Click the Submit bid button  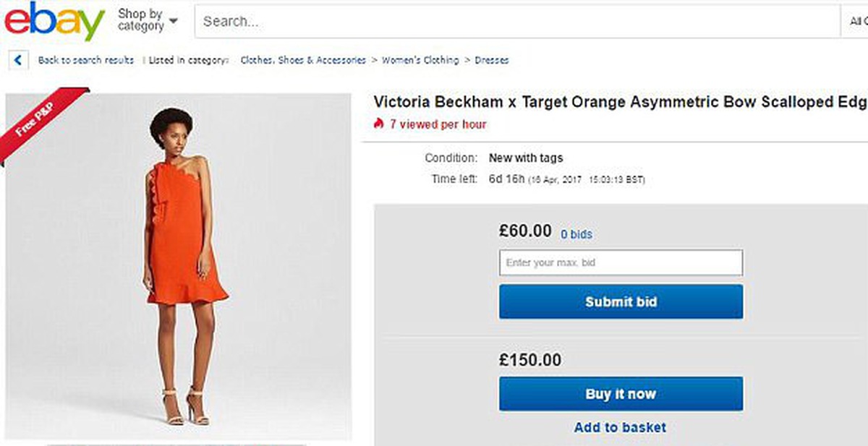(621, 301)
